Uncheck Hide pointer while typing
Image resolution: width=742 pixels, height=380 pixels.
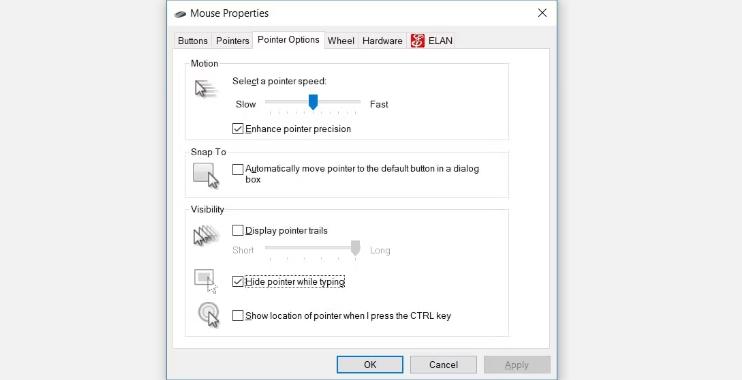(238, 282)
